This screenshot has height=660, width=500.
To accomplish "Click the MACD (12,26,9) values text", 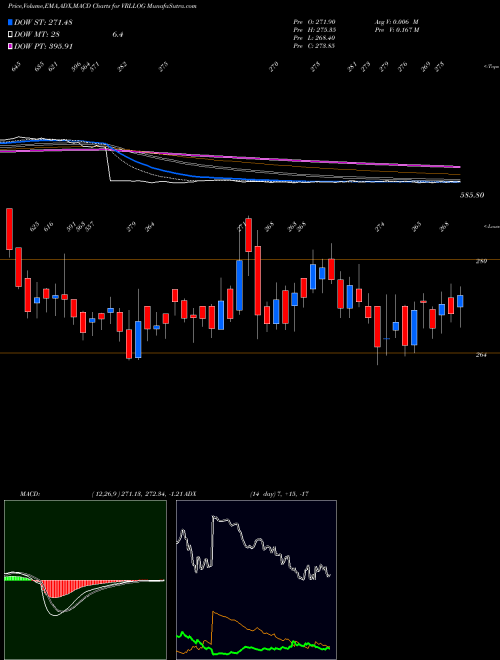I will coord(138,494).
